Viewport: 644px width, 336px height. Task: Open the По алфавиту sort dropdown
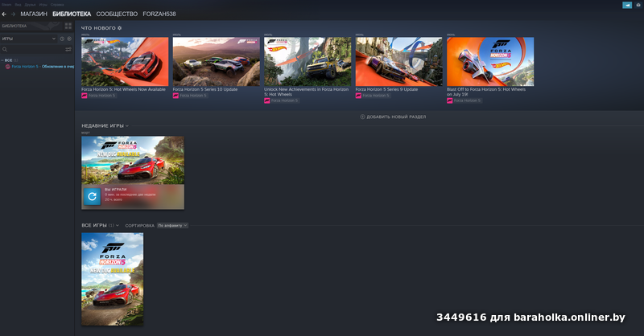point(172,225)
